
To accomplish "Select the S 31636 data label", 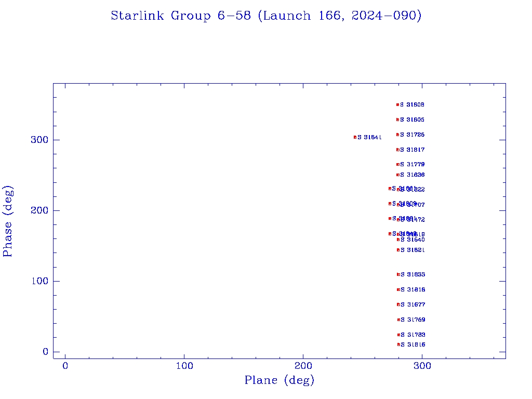I will (412, 175).
